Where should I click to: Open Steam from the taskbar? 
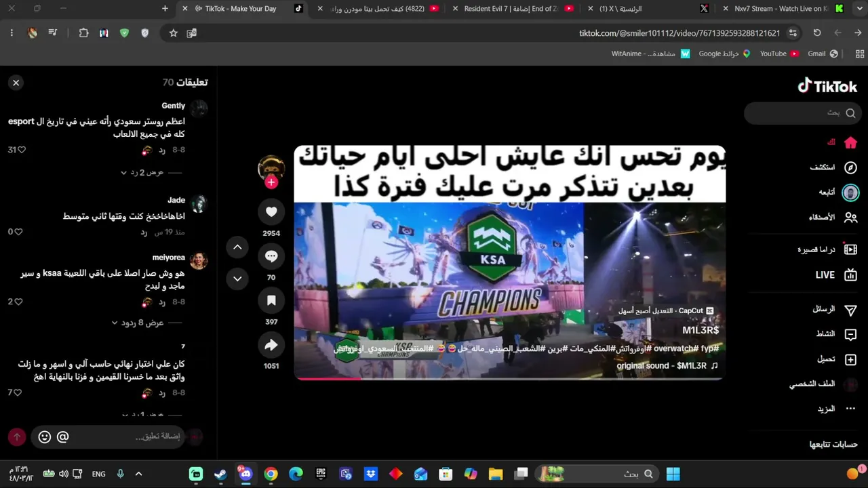point(220,474)
